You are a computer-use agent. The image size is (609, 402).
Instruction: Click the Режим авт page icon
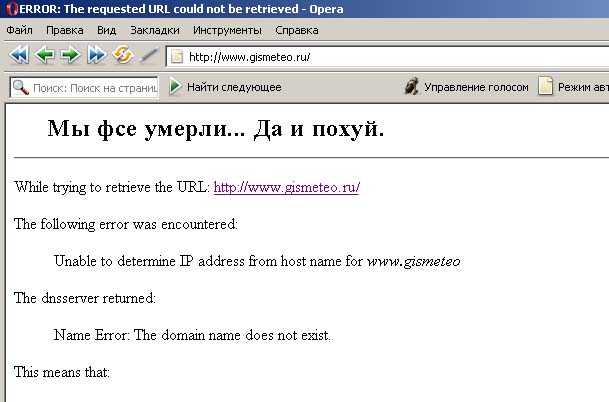tap(545, 86)
